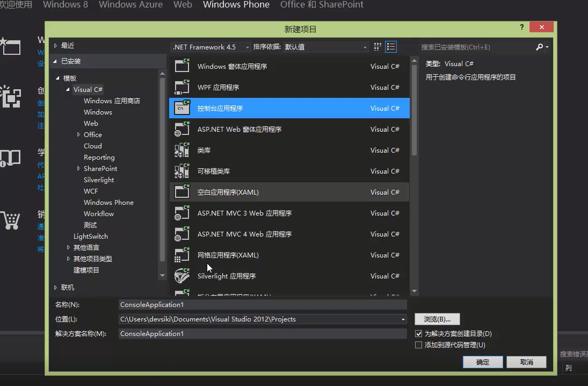Screen dimensions: 588x386
Task: Click the ASP.NET Web 窗体应用程序 icon
Action: 182,129
